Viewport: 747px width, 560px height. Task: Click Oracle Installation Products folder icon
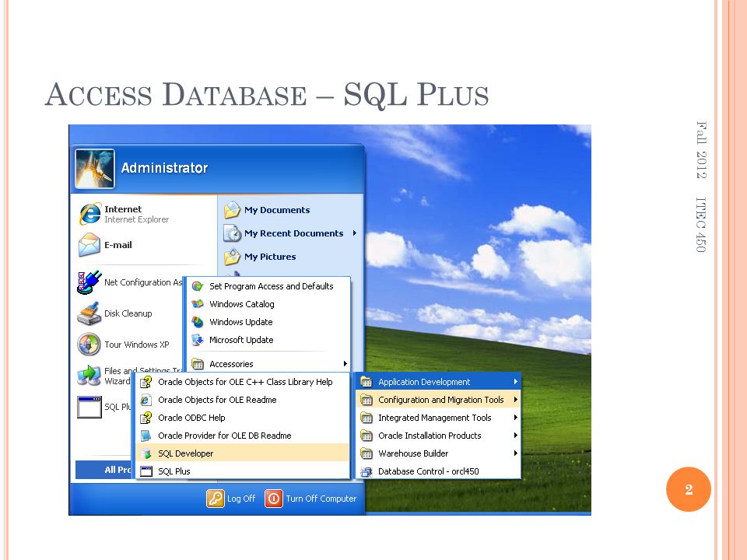pyautogui.click(x=366, y=436)
